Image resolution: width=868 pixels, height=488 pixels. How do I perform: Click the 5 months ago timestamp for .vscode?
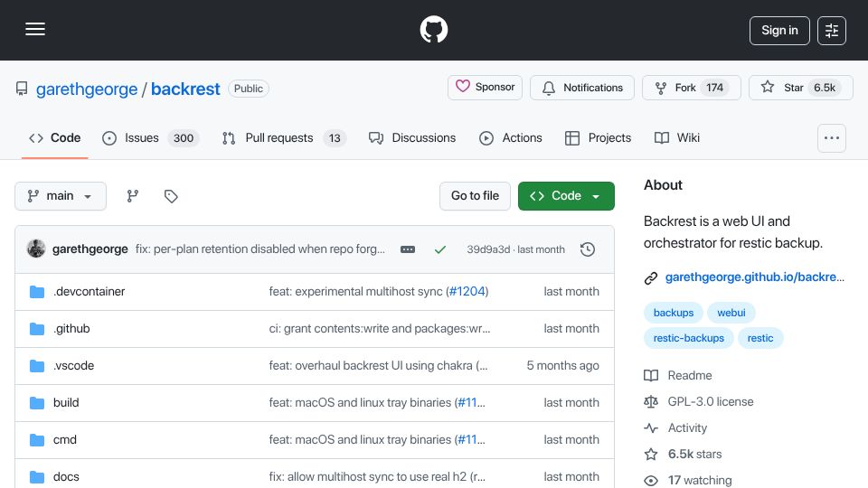pyautogui.click(x=562, y=366)
